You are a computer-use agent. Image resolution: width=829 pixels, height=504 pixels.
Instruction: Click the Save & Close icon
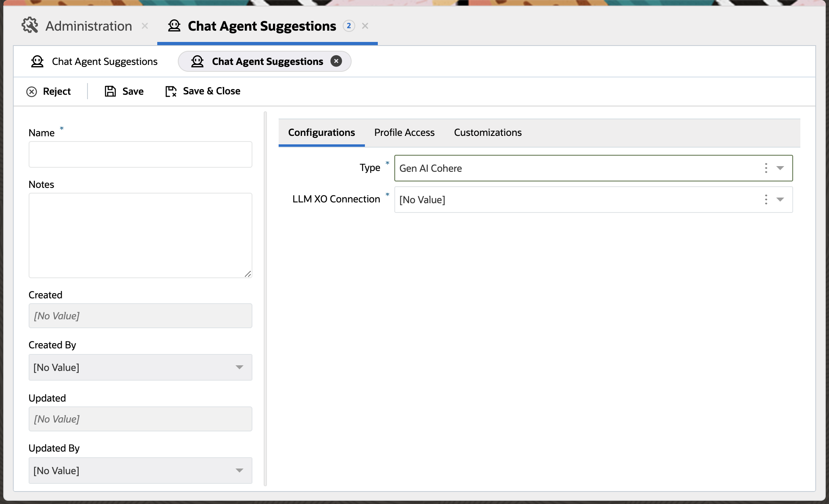point(170,91)
